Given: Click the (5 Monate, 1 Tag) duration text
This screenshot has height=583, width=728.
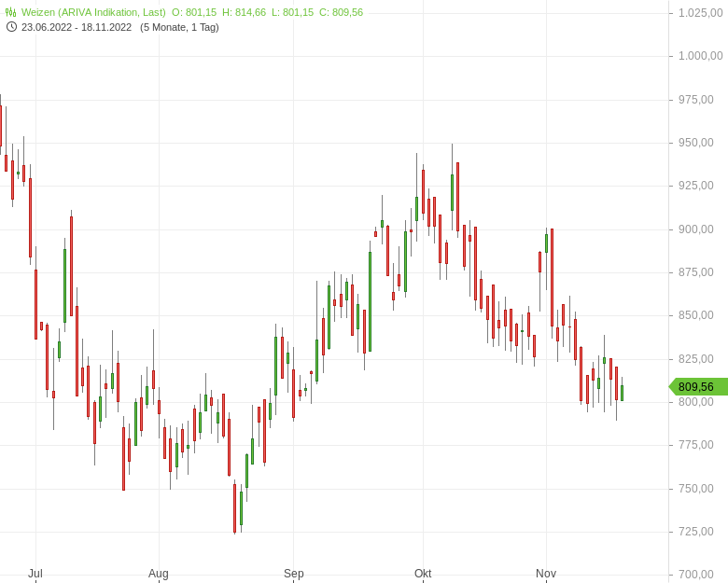Looking at the screenshot, I should (179, 27).
